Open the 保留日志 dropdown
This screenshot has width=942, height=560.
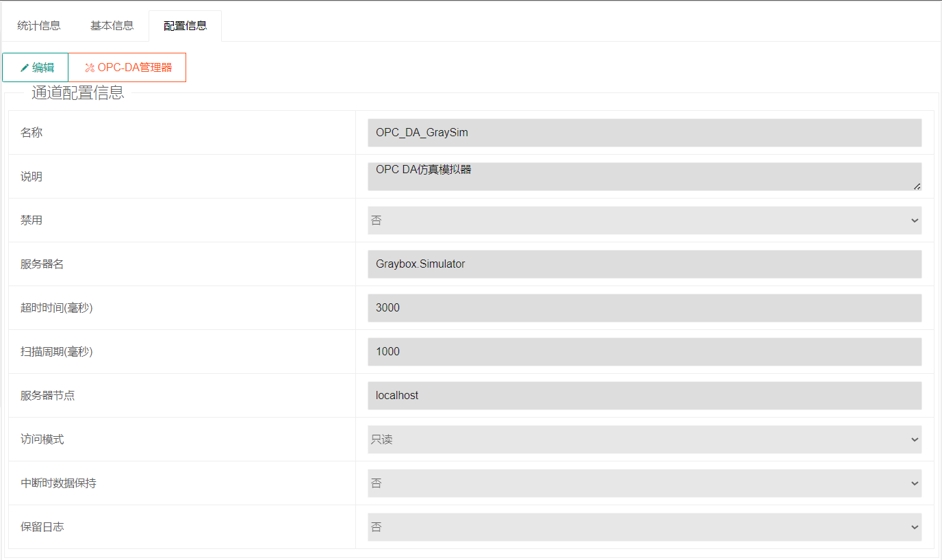point(644,527)
